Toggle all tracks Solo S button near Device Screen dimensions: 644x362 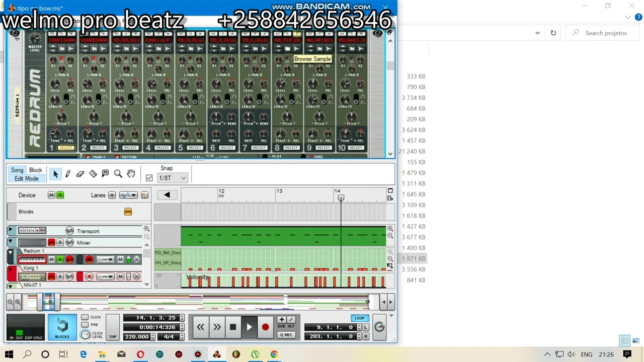coord(60,195)
